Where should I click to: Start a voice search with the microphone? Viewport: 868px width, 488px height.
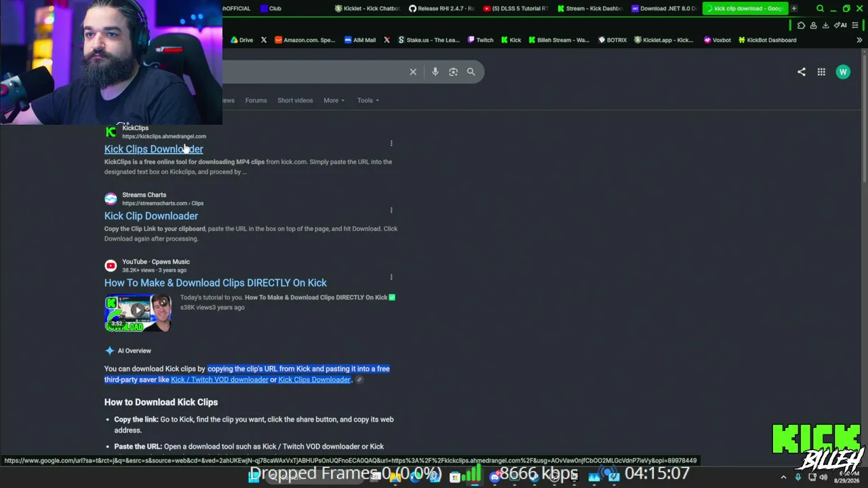tap(435, 72)
